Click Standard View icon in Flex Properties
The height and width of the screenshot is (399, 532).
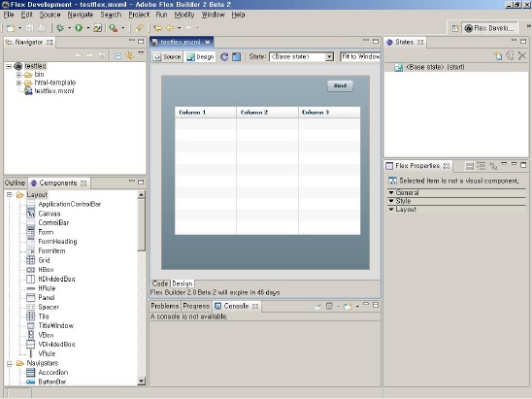coord(470,166)
